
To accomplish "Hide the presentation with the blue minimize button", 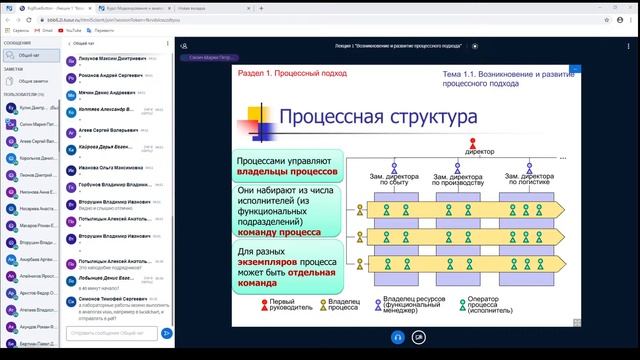I will coord(575,69).
